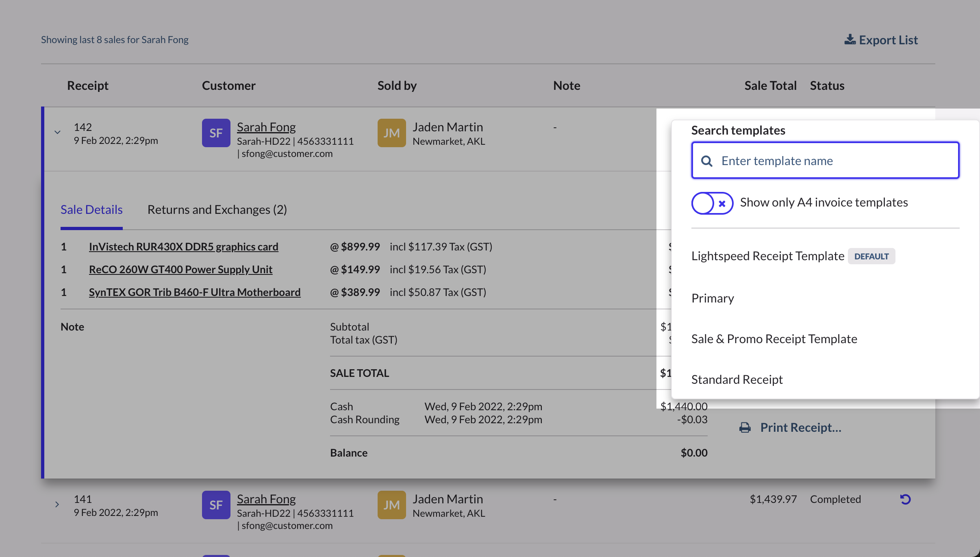Collapse receipt 142 using its chevron
This screenshot has width=980, height=557.
point(57,132)
